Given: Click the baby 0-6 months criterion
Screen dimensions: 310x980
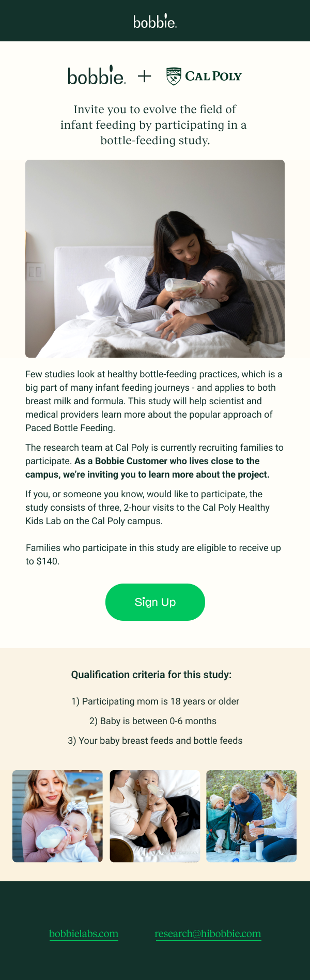Looking at the screenshot, I should [153, 721].
